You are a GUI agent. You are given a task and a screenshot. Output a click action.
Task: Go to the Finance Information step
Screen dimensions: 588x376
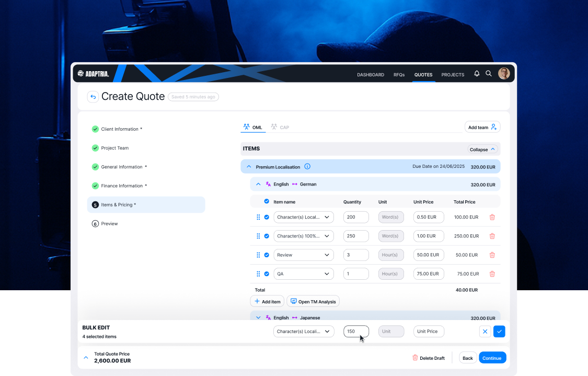[119, 186]
